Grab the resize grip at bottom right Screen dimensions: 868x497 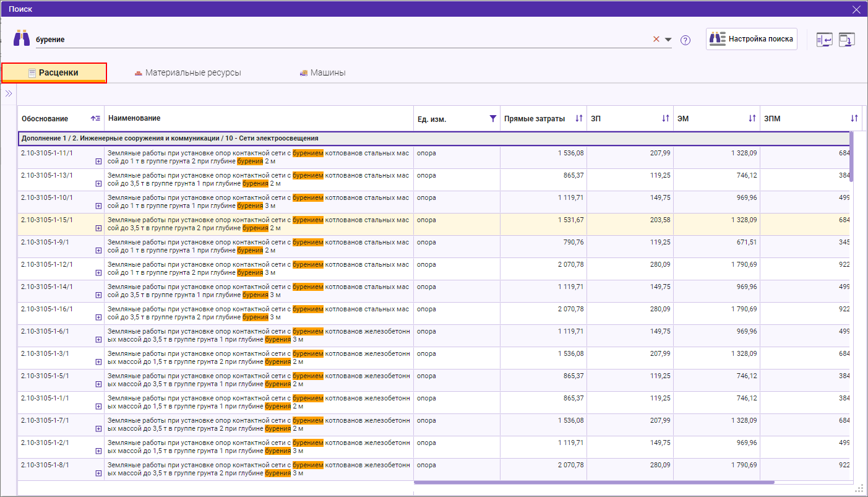(x=859, y=489)
